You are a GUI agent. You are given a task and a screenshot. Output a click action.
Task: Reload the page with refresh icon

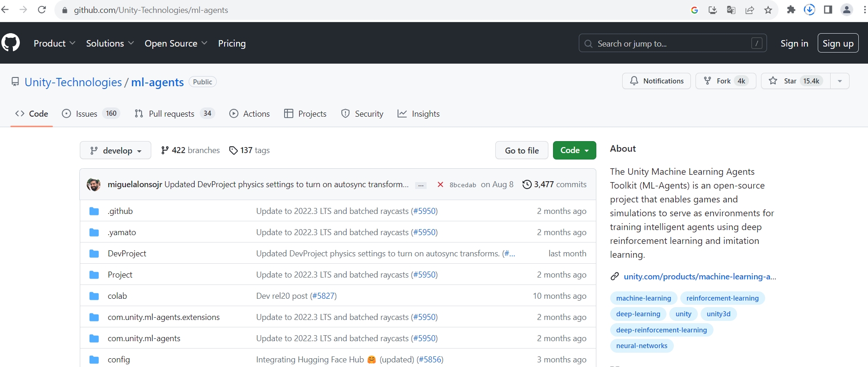(x=42, y=10)
